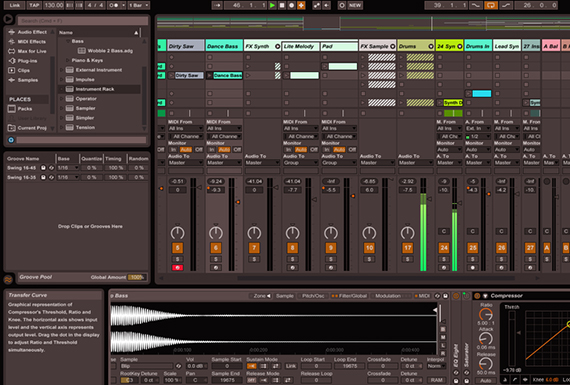This screenshot has width=570, height=385.
Task: Open Packs under Places
Action: [24, 109]
